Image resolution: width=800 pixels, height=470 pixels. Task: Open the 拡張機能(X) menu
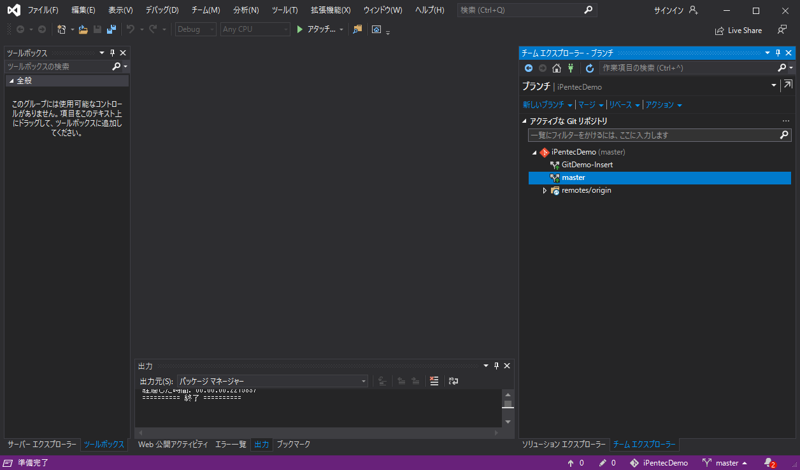[x=331, y=10]
